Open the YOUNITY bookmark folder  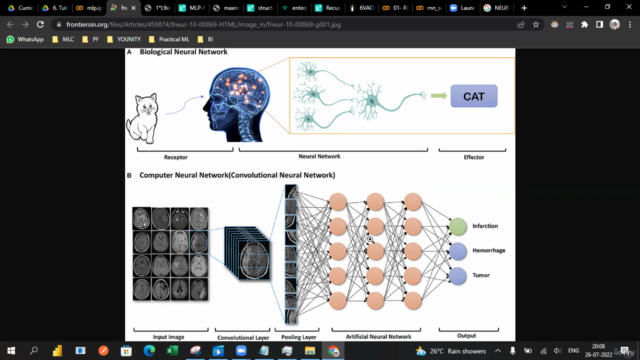pos(124,39)
